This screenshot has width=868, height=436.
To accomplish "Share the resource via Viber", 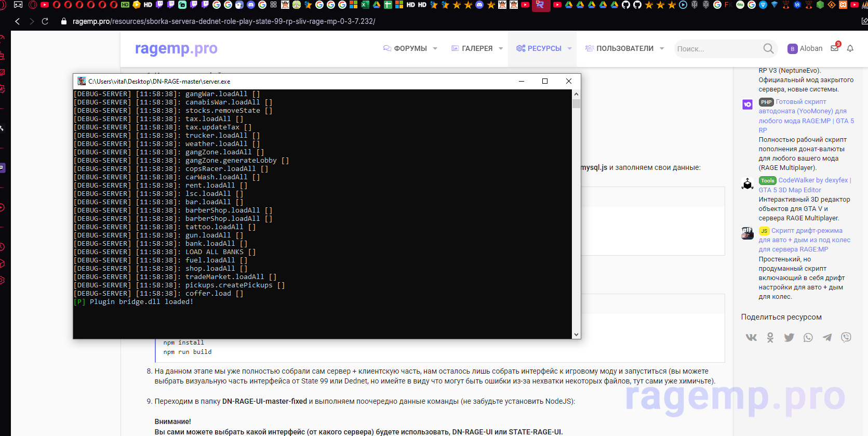I will 846,337.
